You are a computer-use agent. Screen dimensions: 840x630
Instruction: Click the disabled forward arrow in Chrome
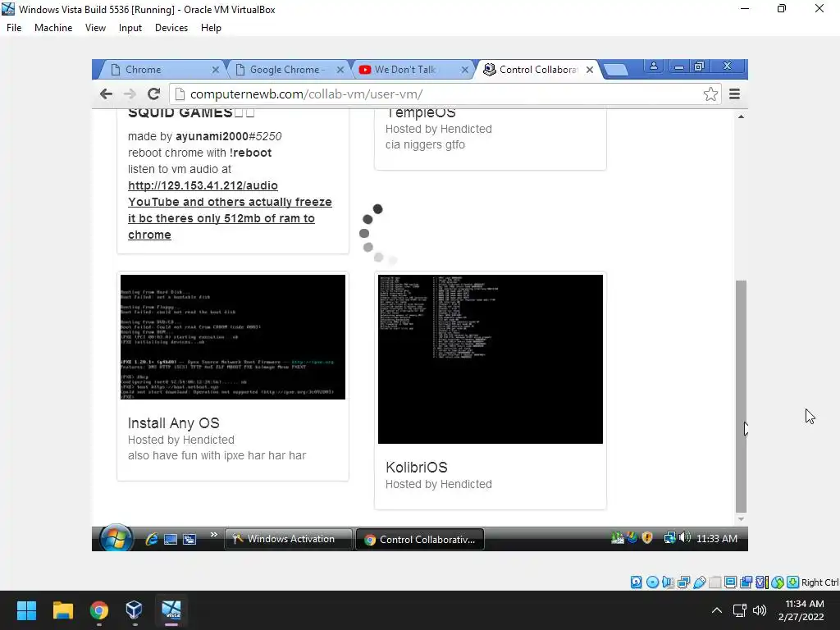[130, 94]
